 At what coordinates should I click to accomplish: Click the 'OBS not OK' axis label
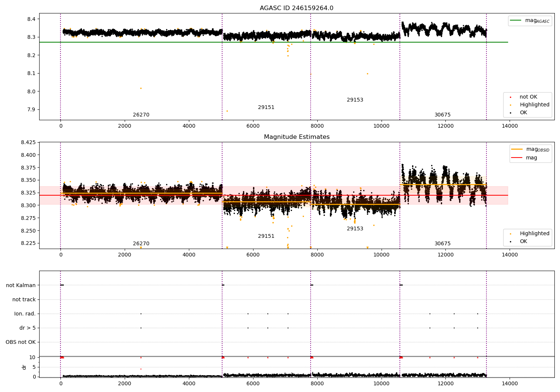coord(21,342)
